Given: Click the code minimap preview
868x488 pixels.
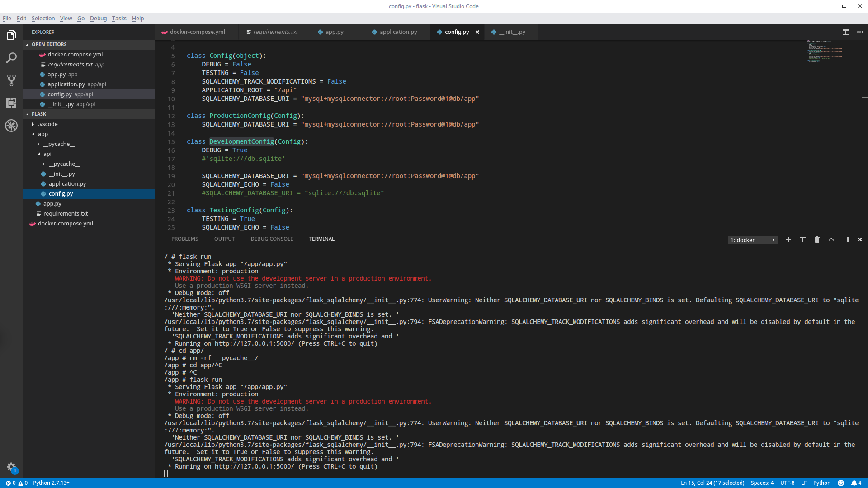Looking at the screenshot, I should 825,52.
